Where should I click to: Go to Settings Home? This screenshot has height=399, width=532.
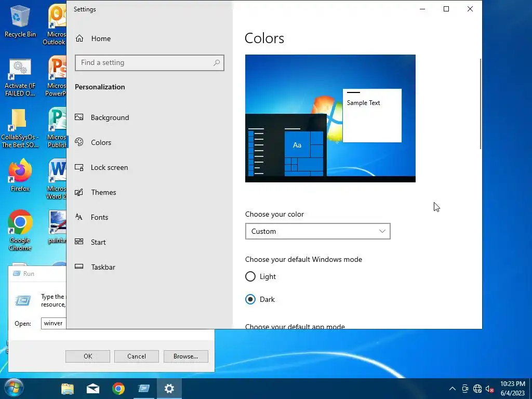click(x=93, y=38)
